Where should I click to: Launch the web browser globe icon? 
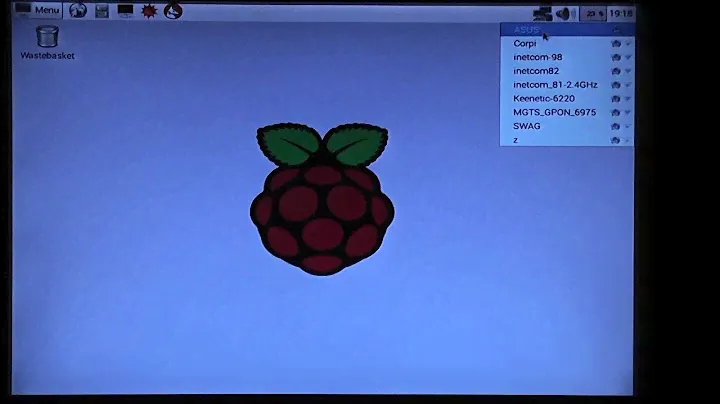pos(78,11)
